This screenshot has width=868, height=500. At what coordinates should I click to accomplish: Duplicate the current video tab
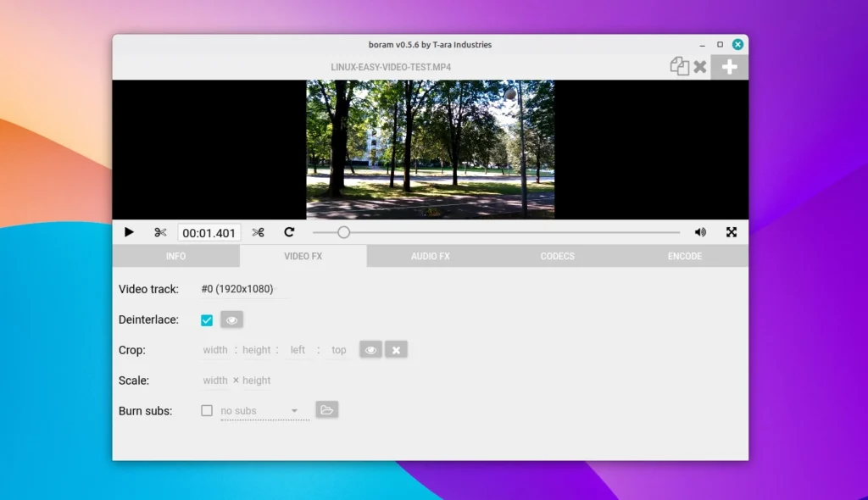pos(679,66)
